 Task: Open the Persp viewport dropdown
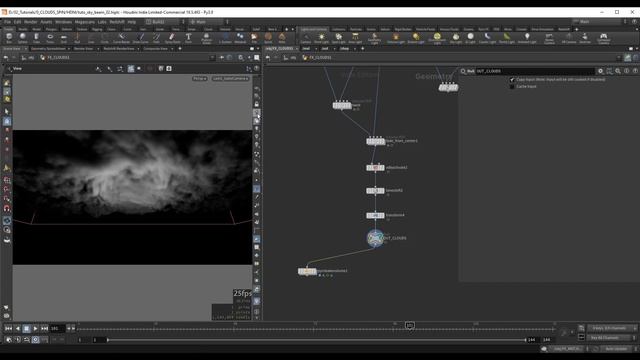[200, 78]
